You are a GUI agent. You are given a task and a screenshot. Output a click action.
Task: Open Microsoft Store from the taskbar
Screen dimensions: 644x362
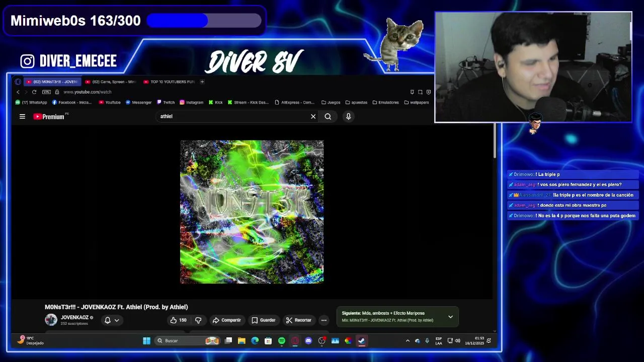point(268,341)
